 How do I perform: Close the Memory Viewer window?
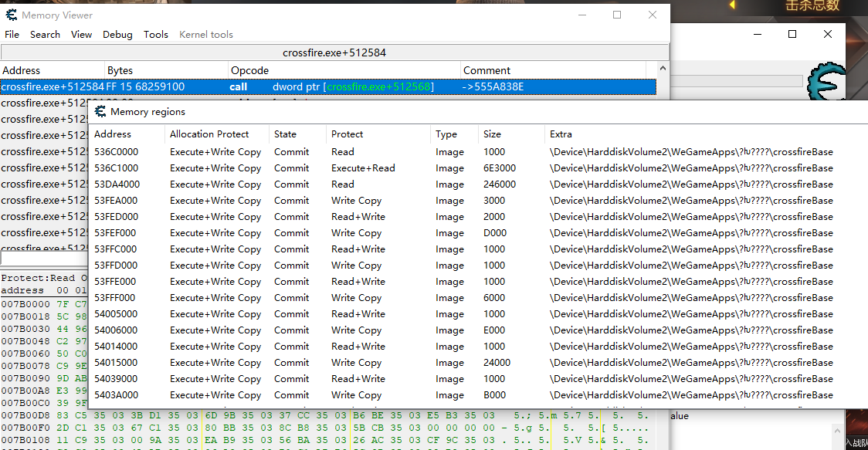[x=652, y=15]
